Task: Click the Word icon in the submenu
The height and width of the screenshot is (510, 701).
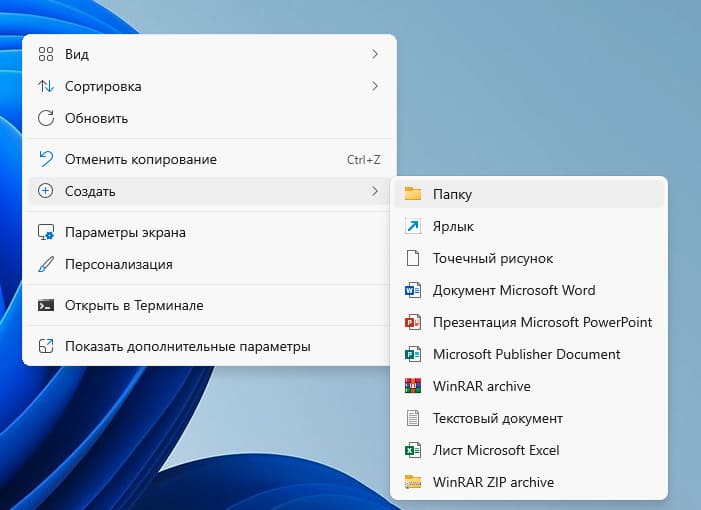Action: tap(413, 290)
